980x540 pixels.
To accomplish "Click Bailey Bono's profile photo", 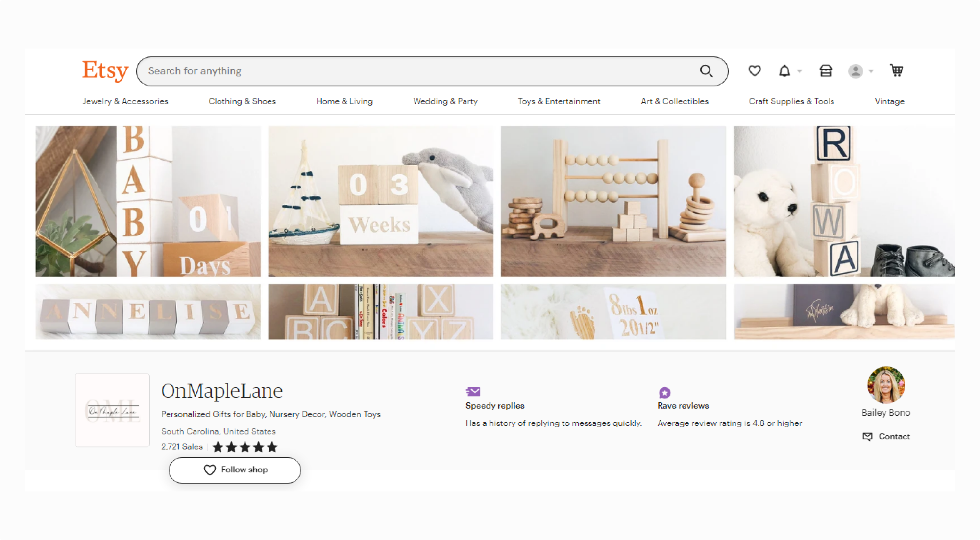I will 886,385.
